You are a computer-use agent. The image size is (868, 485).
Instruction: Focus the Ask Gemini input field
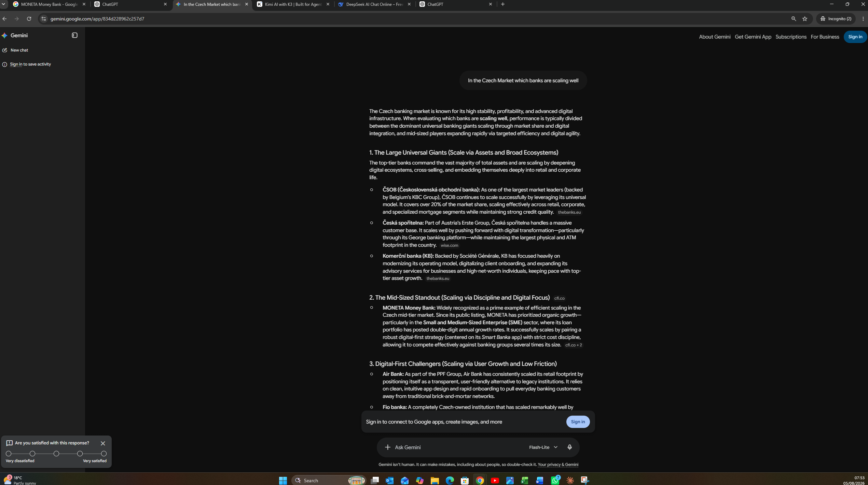coord(458,447)
